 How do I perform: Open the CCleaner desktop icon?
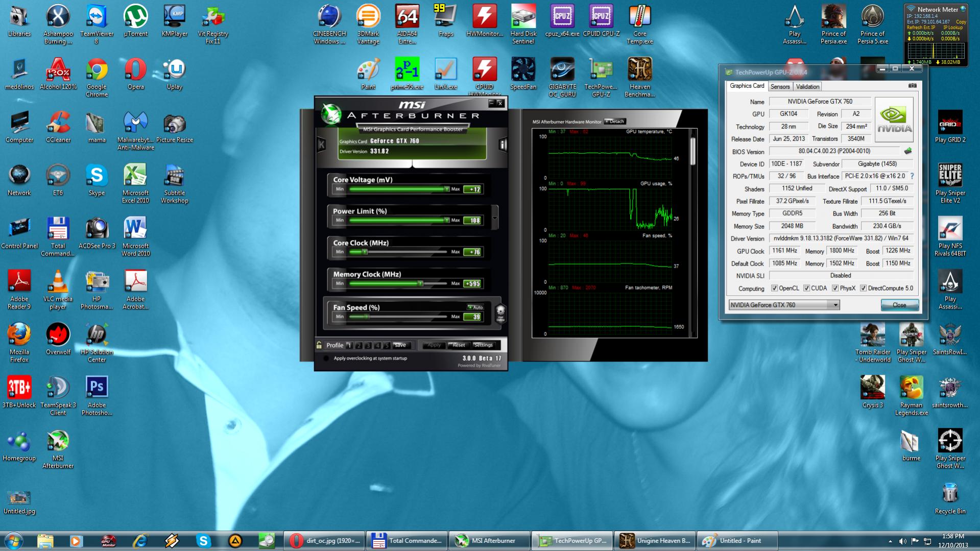point(58,127)
